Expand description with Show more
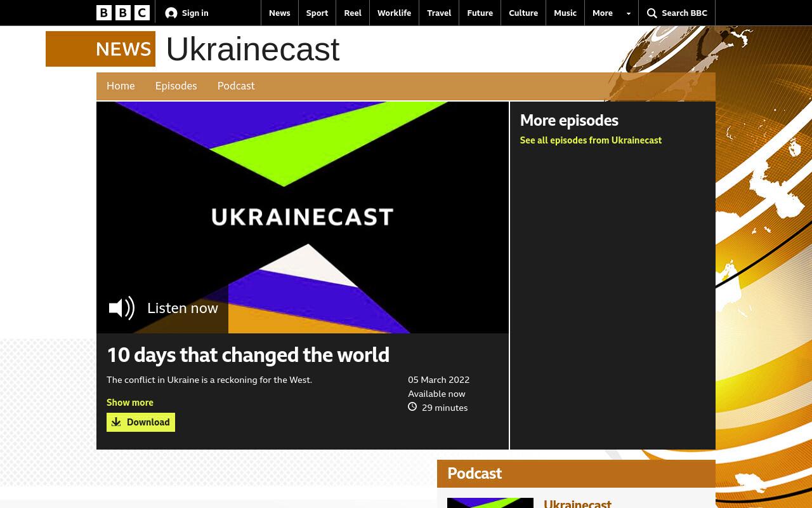The image size is (812, 508). coord(130,403)
